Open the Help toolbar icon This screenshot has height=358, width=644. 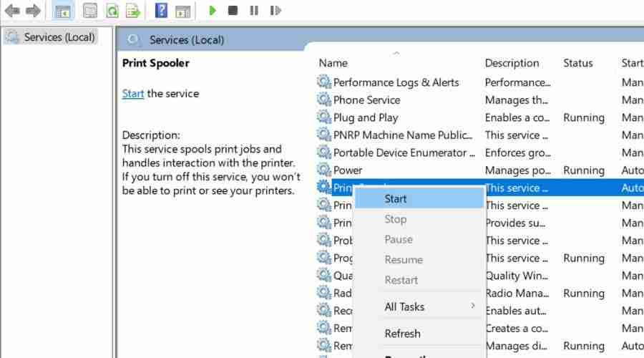point(161,10)
